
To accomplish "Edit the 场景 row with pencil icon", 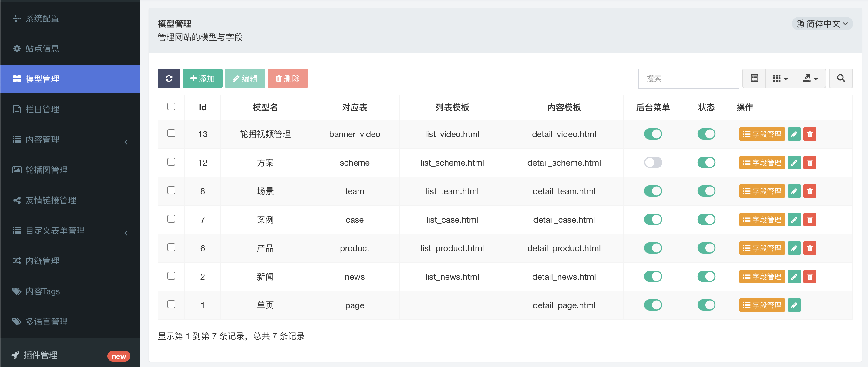I will pos(794,191).
